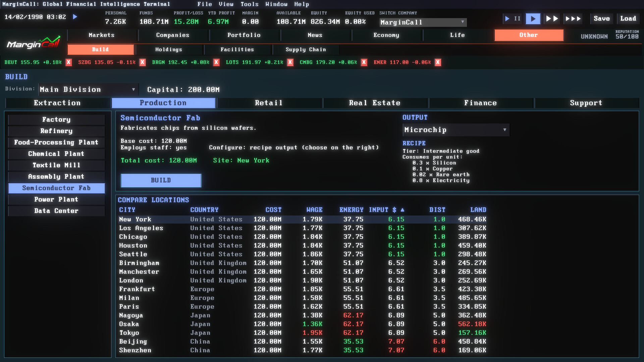Open the Window menu
The width and height of the screenshot is (644, 362).
coord(276,4)
